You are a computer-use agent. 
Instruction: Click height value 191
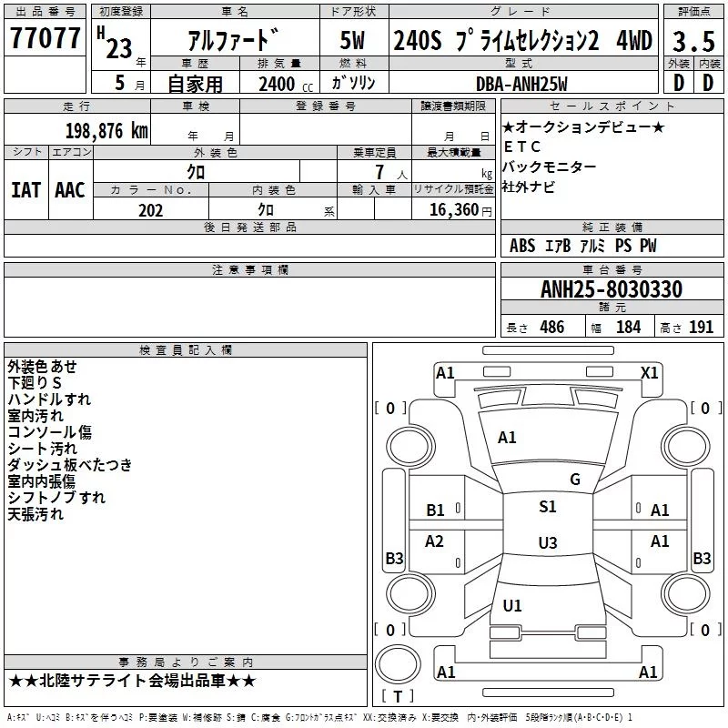tap(701, 328)
